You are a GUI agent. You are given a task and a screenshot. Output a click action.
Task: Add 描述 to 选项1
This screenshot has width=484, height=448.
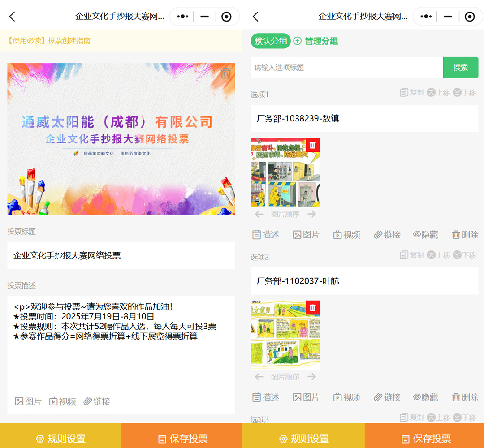(x=266, y=235)
